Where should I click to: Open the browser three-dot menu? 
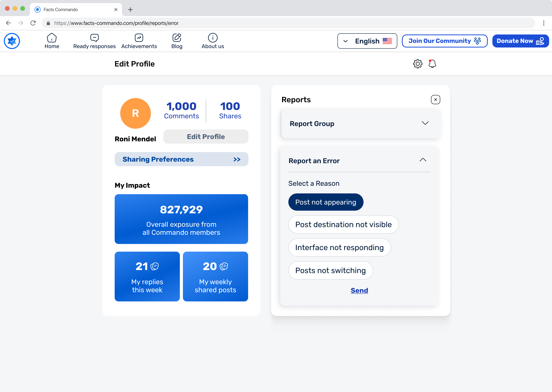pyautogui.click(x=544, y=23)
